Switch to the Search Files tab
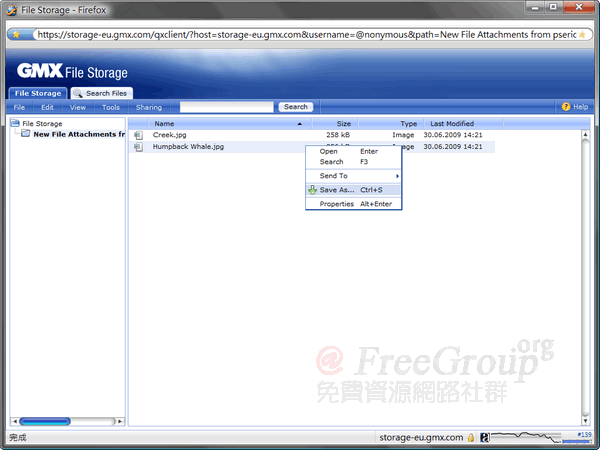This screenshot has width=600, height=450. [102, 93]
